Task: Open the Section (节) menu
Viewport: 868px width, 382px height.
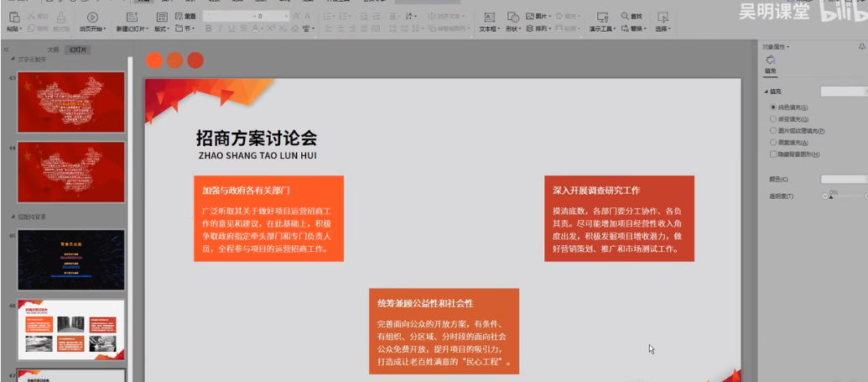Action: coord(185,29)
